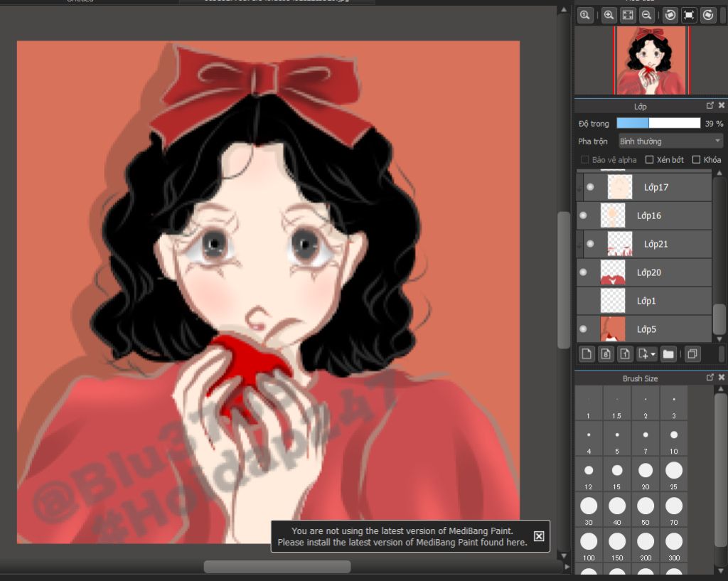Pick brush size 300 preset
This screenshot has width=728, height=581.
coord(674,545)
